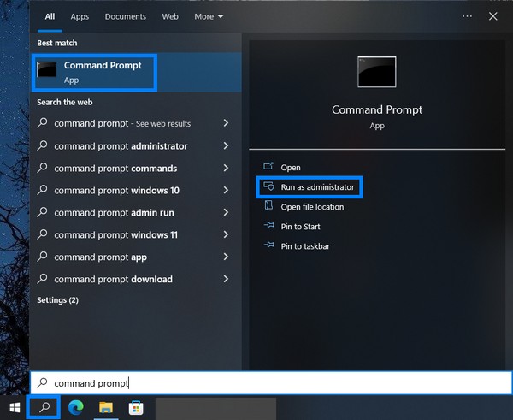Click the Open file location icon
This screenshot has width=513, height=420.
click(268, 206)
